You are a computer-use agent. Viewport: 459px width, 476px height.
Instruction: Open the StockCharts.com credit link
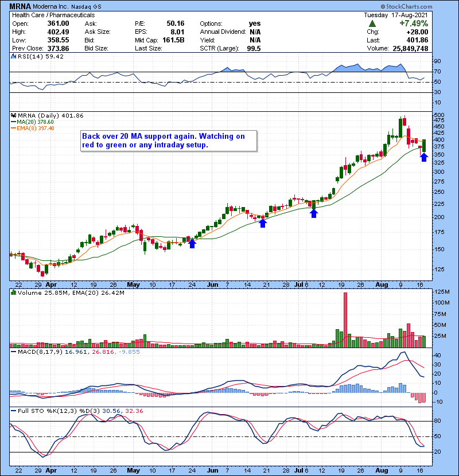click(406, 6)
